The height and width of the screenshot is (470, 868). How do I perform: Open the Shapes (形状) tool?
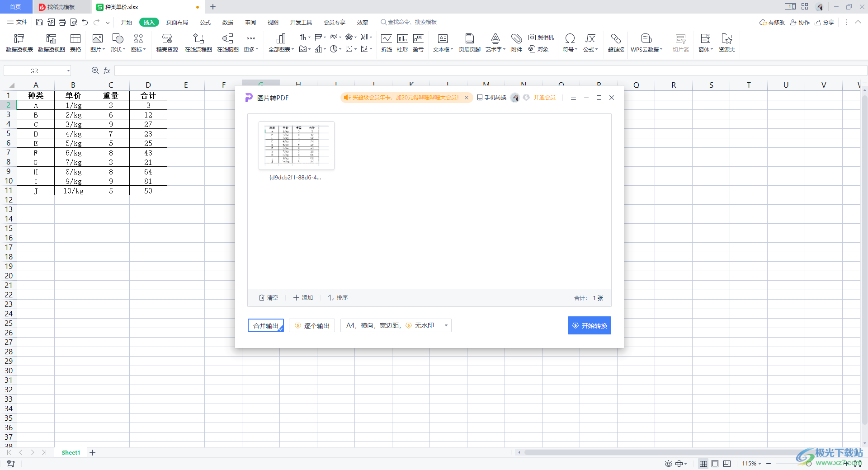click(118, 43)
